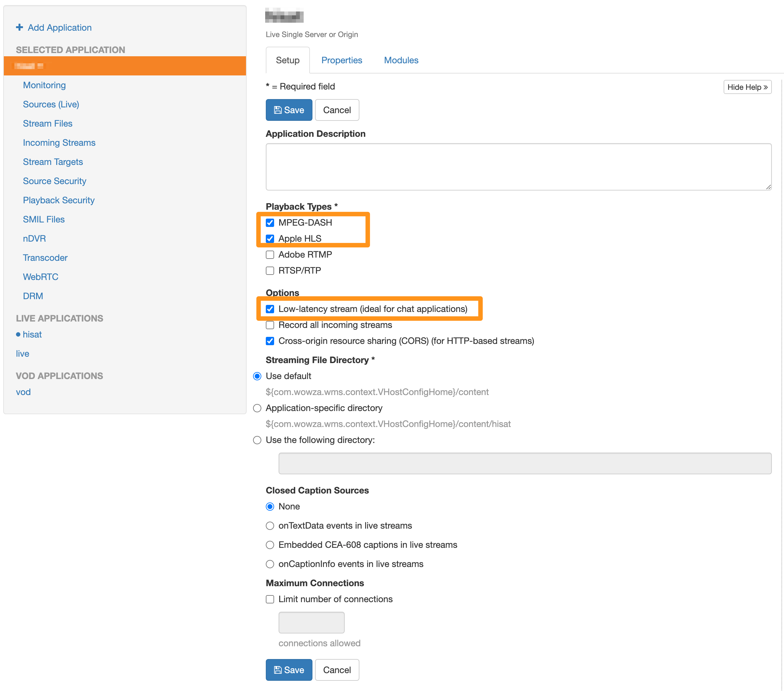Enable Record all incoming streams

(270, 325)
